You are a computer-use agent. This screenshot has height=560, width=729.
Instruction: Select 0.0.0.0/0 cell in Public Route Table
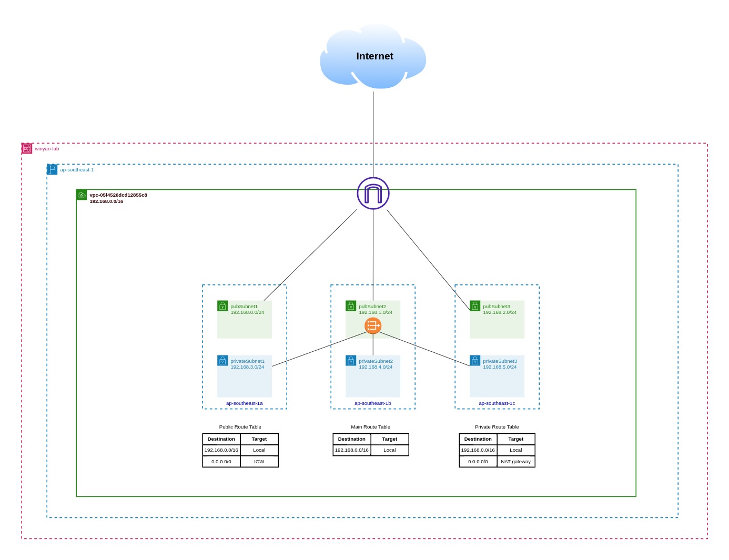pyautogui.click(x=221, y=462)
